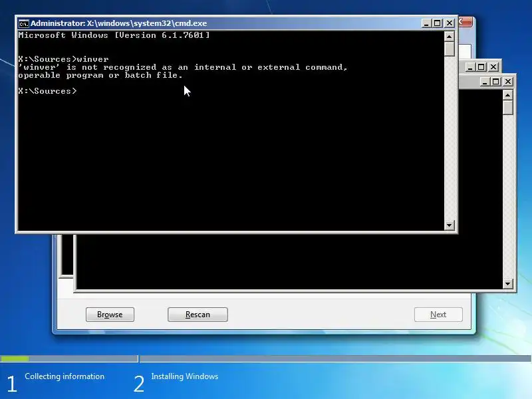The width and height of the screenshot is (532, 399).
Task: Click the 'X:\Sources>winver' command line
Action: click(x=63, y=59)
